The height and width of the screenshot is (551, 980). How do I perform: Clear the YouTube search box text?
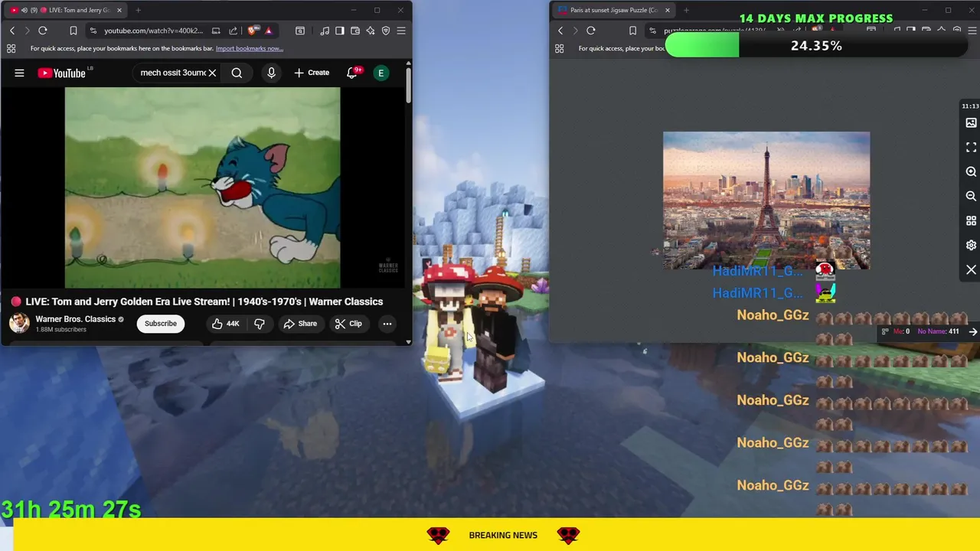[x=212, y=73]
